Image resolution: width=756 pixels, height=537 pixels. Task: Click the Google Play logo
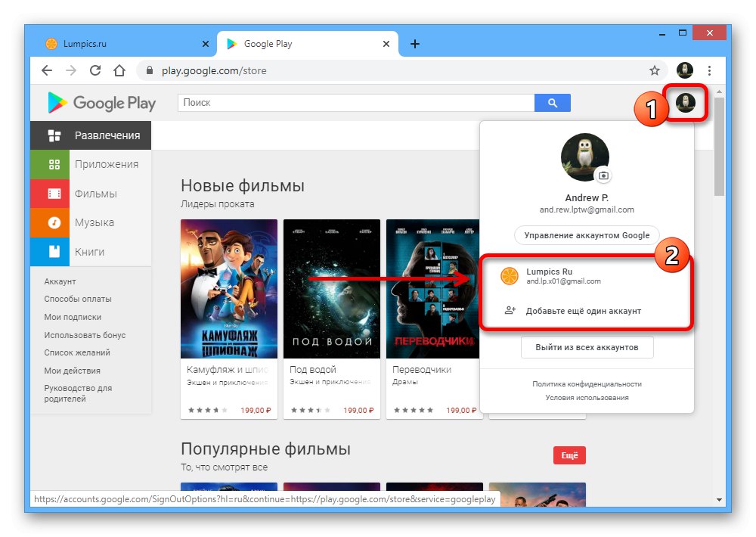[102, 103]
